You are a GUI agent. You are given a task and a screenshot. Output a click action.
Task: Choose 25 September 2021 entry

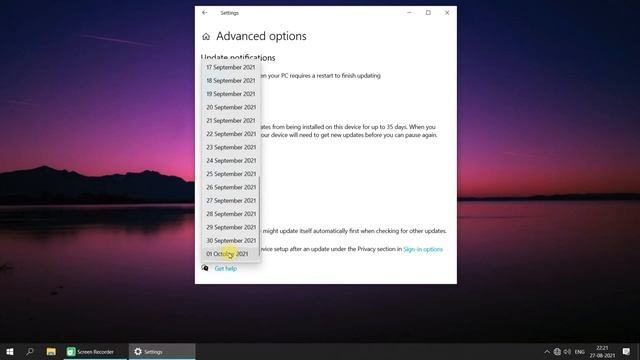[231, 174]
